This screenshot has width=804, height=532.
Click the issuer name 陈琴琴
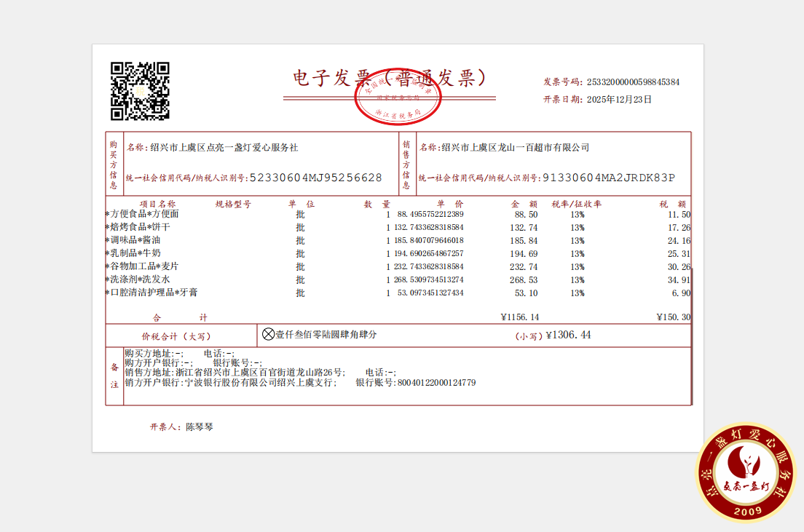tap(200, 426)
